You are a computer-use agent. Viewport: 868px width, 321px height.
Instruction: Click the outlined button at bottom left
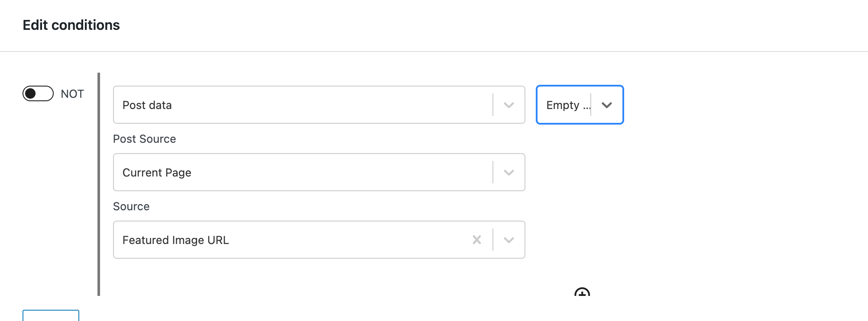51,315
